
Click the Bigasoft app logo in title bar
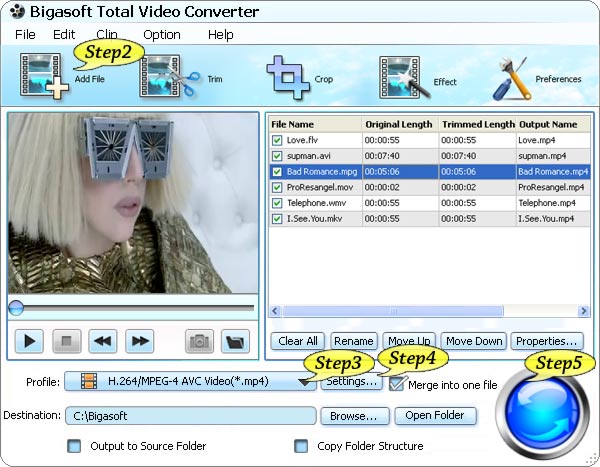[x=17, y=12]
